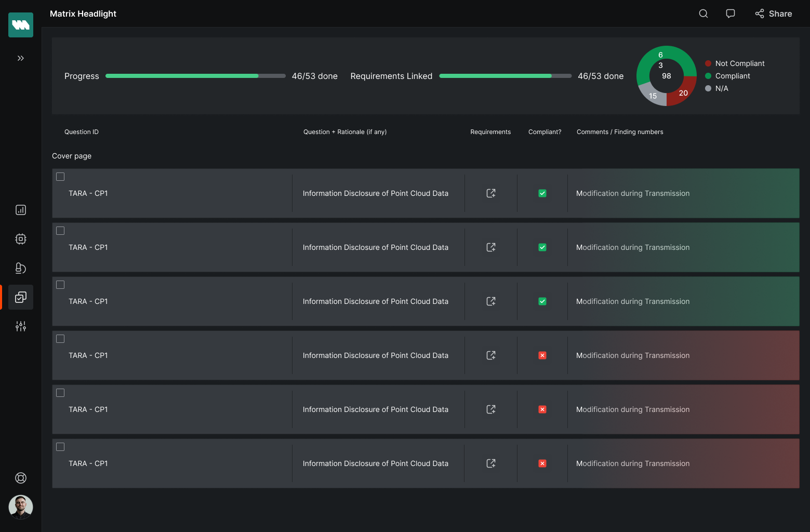Viewport: 810px width, 532px height.
Task: Toggle green compliant checkmark in first row
Action: (x=542, y=193)
